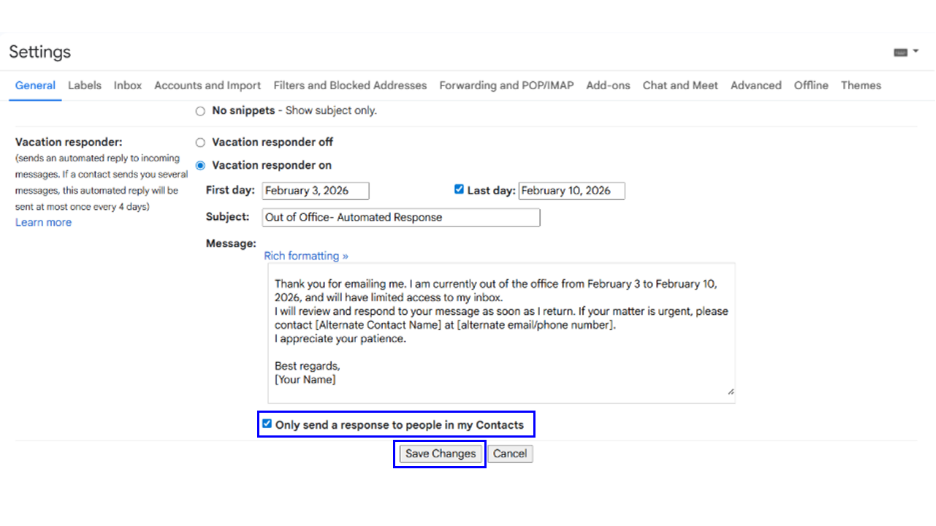Select Vacation responder on option
The image size is (936, 526).
(201, 166)
